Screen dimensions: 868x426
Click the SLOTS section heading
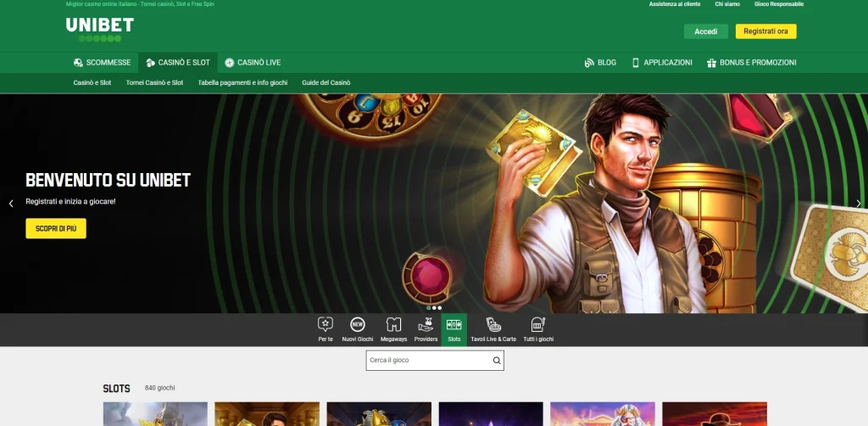[x=116, y=389]
